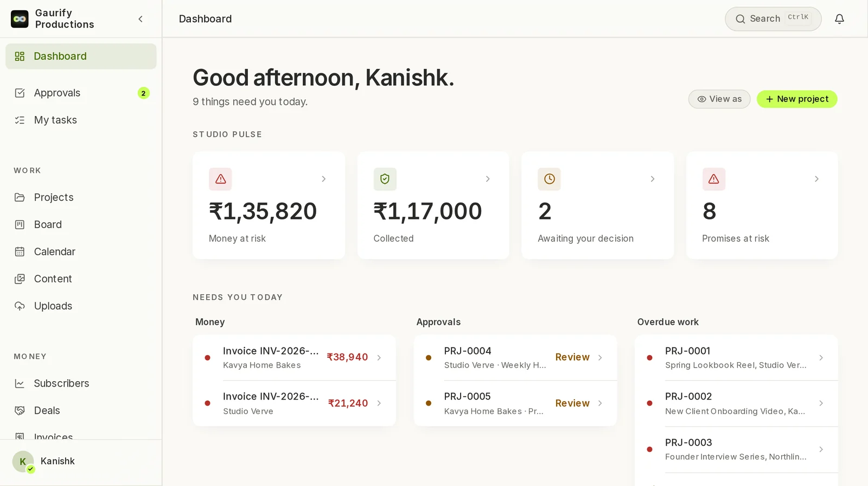Screen dimensions: 868x486
Task: Open My tasks in the sidebar
Action: click(x=81, y=120)
